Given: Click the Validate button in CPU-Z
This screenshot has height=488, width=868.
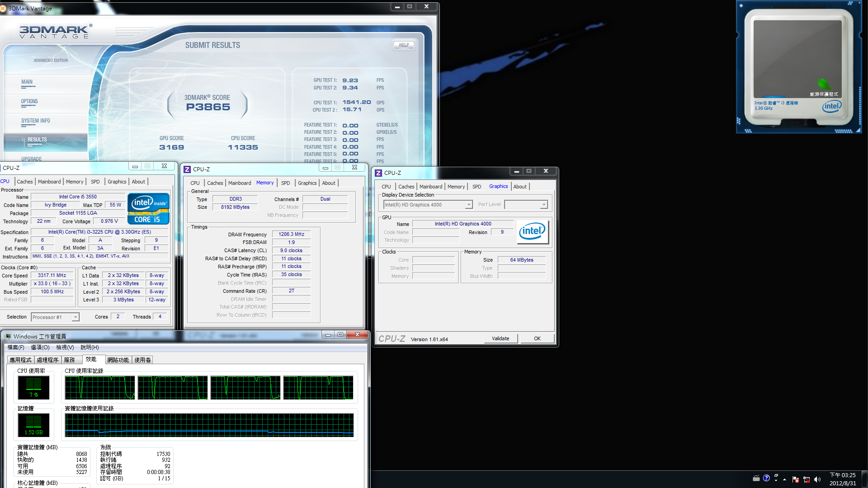Looking at the screenshot, I should 500,338.
